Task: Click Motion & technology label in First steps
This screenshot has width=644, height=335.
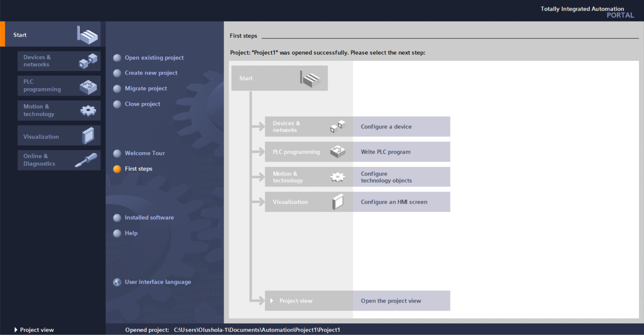Action: click(288, 177)
